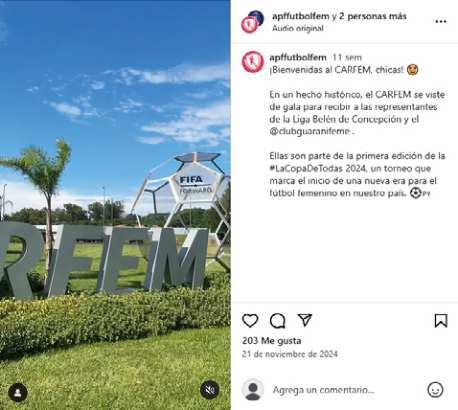Open @clubguaranifeme mention

[x=309, y=131]
